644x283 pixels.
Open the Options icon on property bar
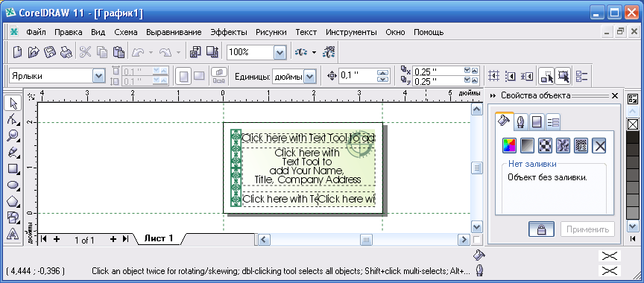[582, 76]
